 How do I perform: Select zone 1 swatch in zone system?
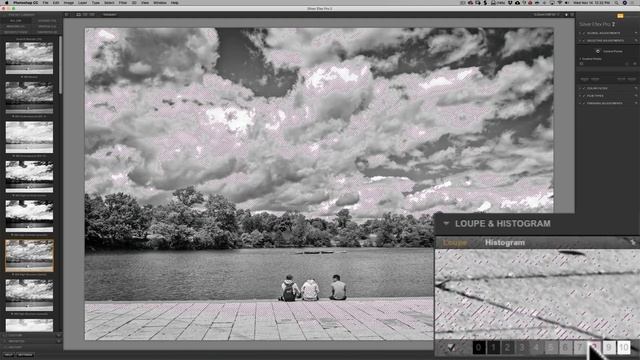coord(493,347)
